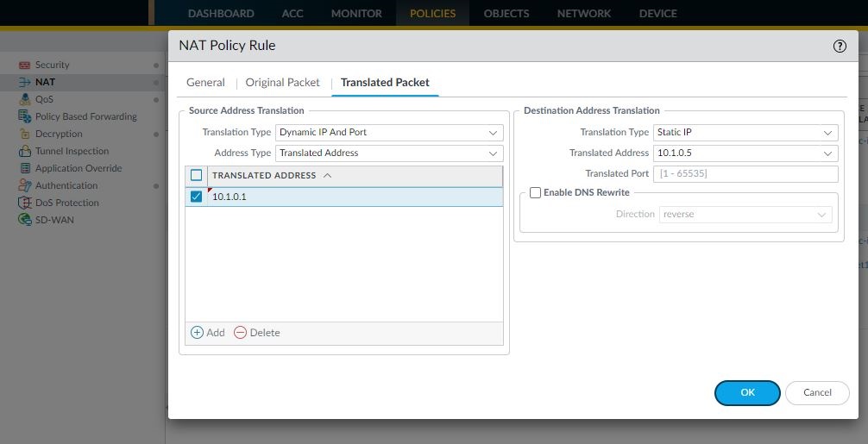Open the Translated Address 10.1.0.5 dropdown
The image size is (868, 444).
coord(745,153)
